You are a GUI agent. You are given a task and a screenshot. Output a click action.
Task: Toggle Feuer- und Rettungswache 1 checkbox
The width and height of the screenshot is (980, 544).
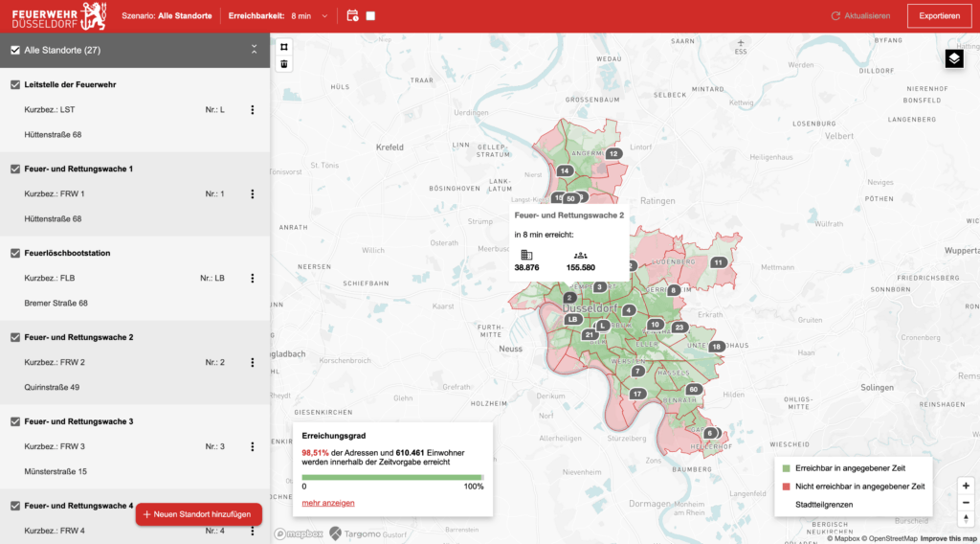(15, 169)
